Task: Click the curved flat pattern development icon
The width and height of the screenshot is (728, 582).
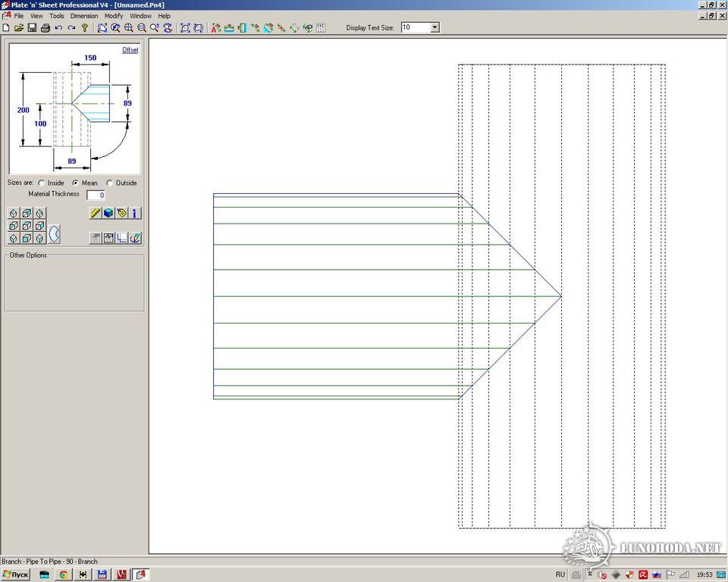Action: click(55, 234)
